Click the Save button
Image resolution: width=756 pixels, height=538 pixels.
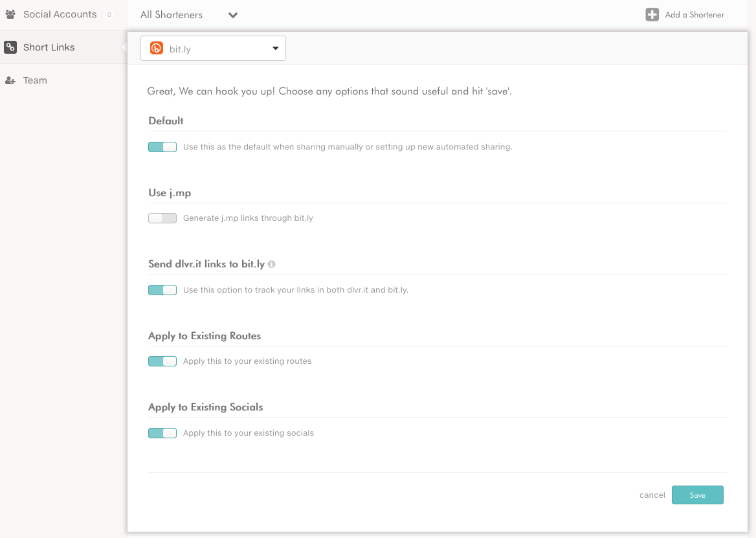(x=697, y=495)
